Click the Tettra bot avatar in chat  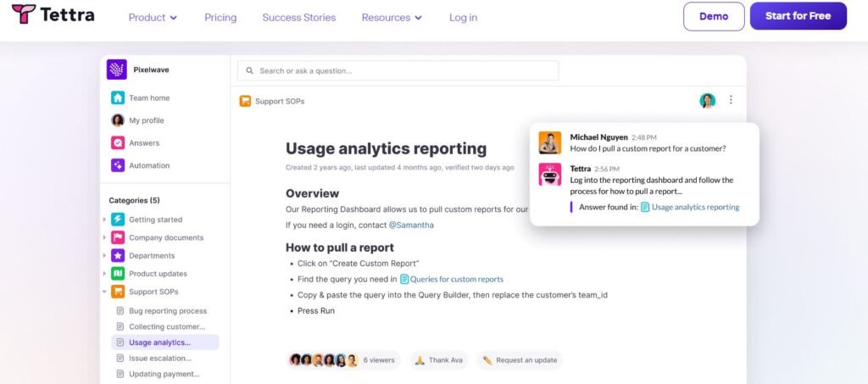point(549,175)
